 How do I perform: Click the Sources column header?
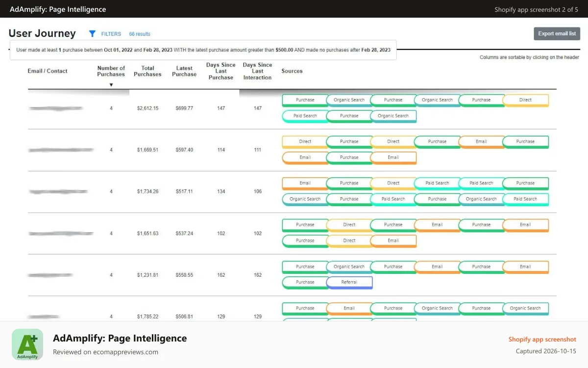click(292, 71)
